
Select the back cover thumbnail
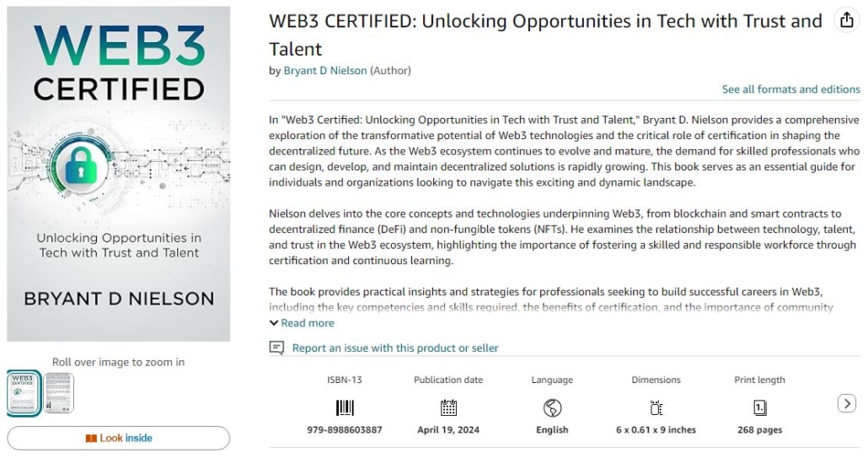click(59, 393)
